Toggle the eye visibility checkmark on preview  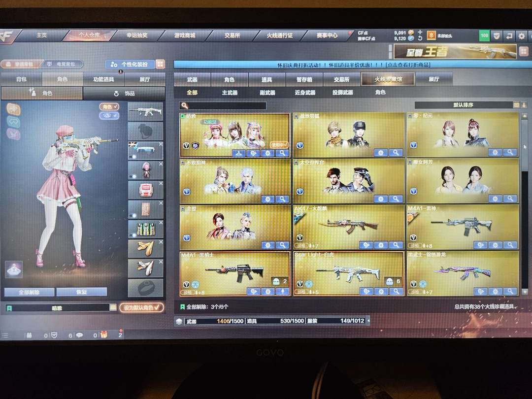[109, 116]
